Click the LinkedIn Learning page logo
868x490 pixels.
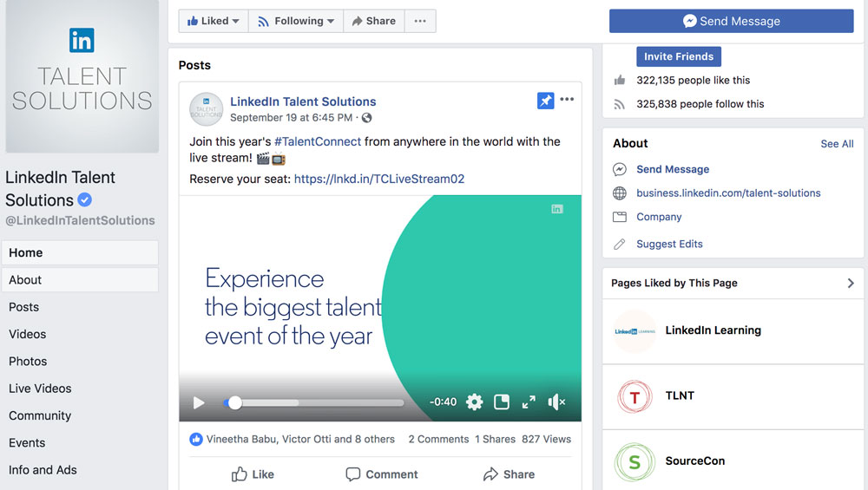635,331
